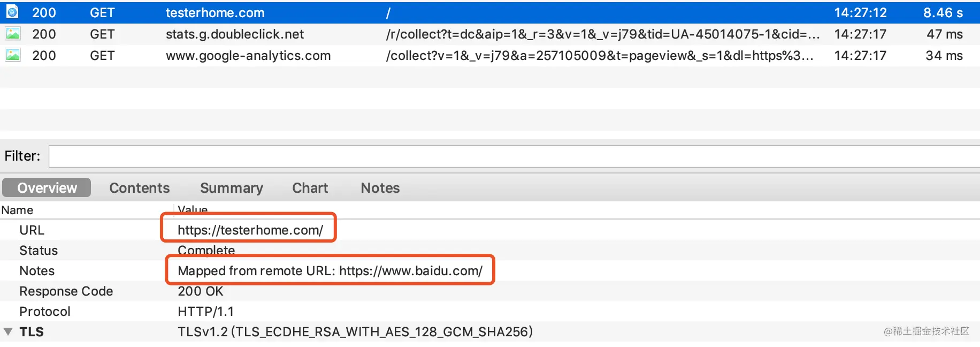Collapse the TLS disclosure triangle
The height and width of the screenshot is (347, 980).
(8, 331)
